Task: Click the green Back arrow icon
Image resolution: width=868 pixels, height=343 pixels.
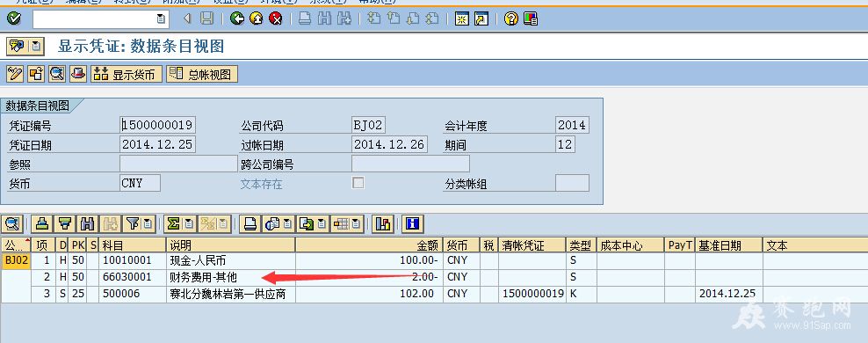Action: tap(237, 18)
